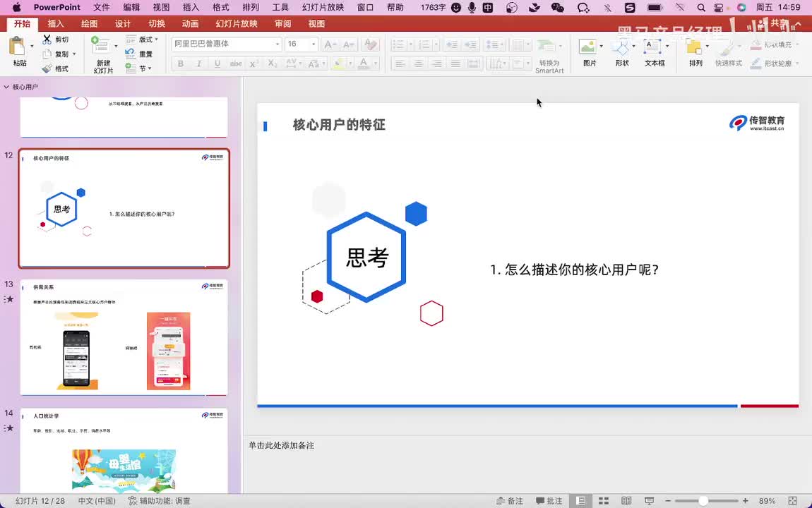
Task: Toggle Underline formatting button
Action: (217, 64)
